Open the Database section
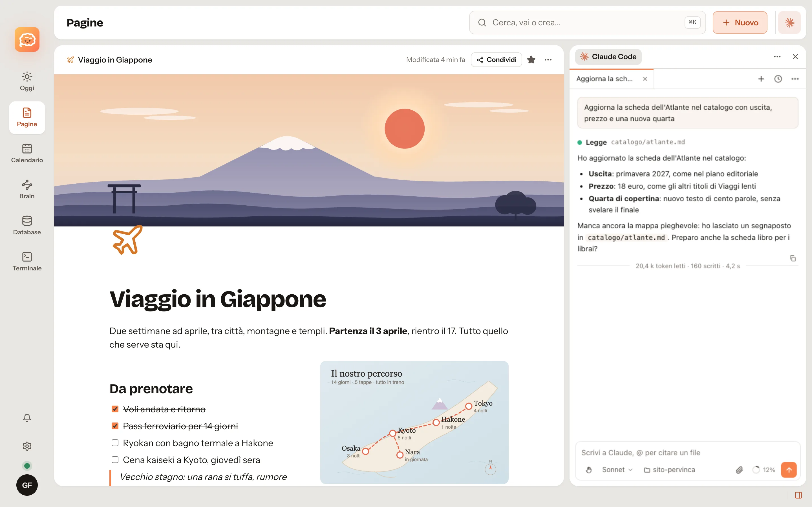Screen dimensions: 812x507 (x=27, y=225)
